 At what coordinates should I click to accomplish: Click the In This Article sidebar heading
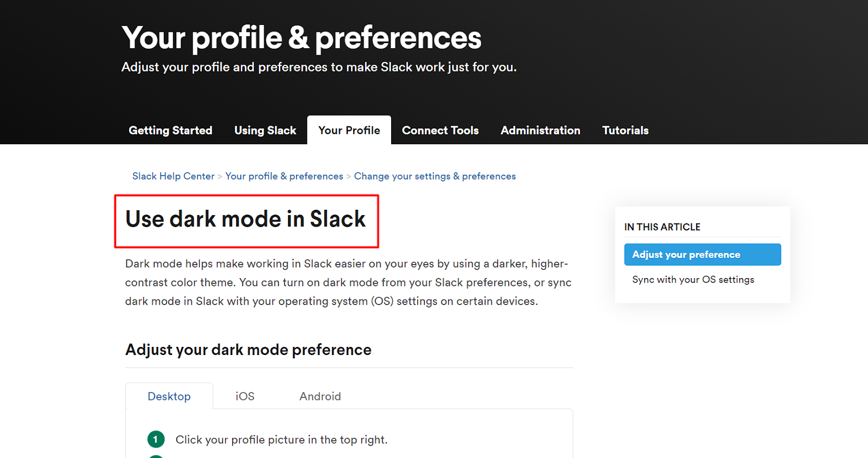point(662,227)
